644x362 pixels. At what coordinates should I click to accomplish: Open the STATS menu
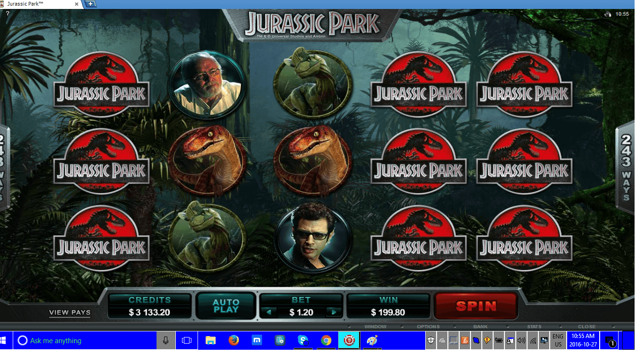pos(534,327)
